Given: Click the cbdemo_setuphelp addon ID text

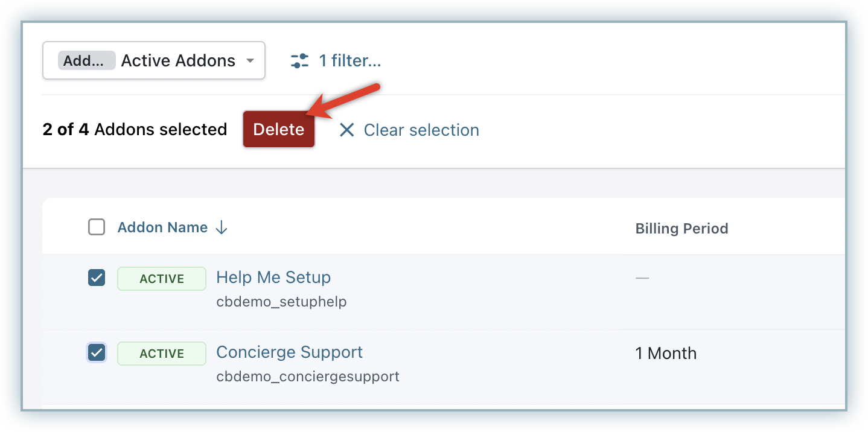Looking at the screenshot, I should pyautogui.click(x=281, y=302).
